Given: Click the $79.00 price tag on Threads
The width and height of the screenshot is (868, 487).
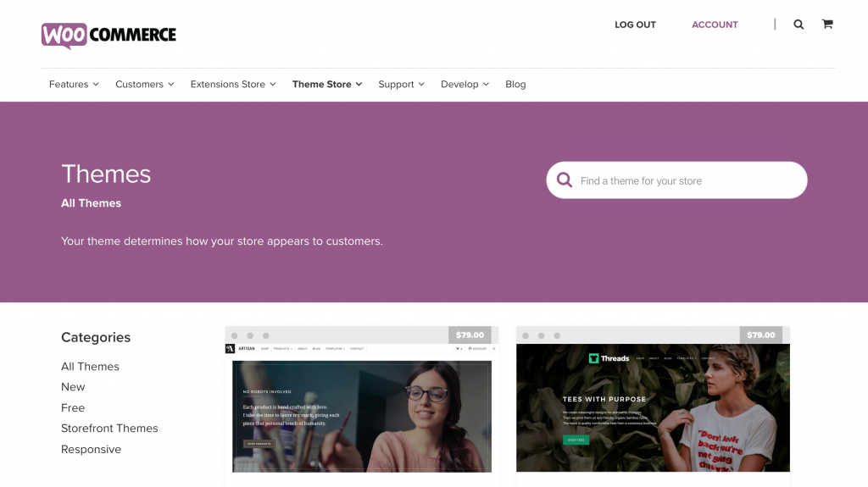Looking at the screenshot, I should [760, 335].
